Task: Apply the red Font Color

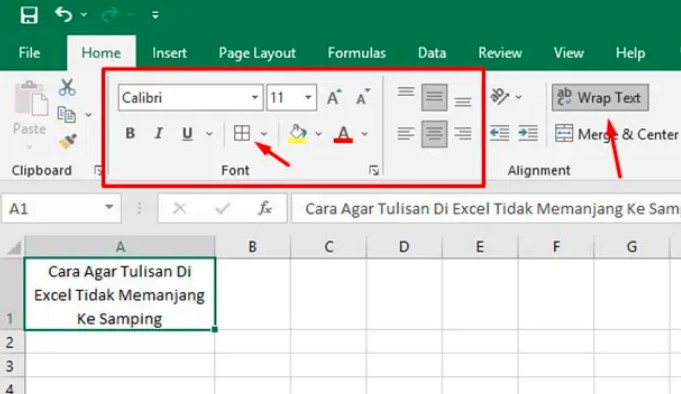Action: pos(343,134)
